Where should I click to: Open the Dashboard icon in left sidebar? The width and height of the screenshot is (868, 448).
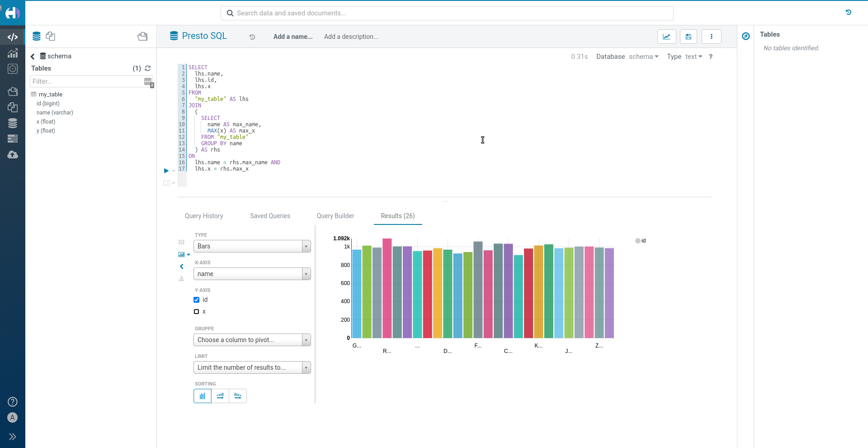point(13,53)
